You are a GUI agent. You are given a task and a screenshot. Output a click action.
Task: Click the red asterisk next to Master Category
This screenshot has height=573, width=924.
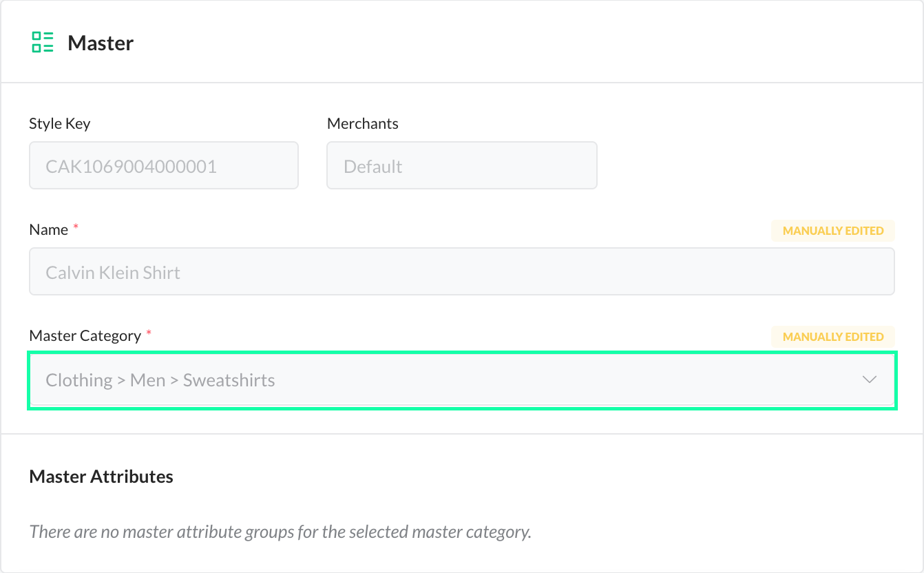coord(149,334)
